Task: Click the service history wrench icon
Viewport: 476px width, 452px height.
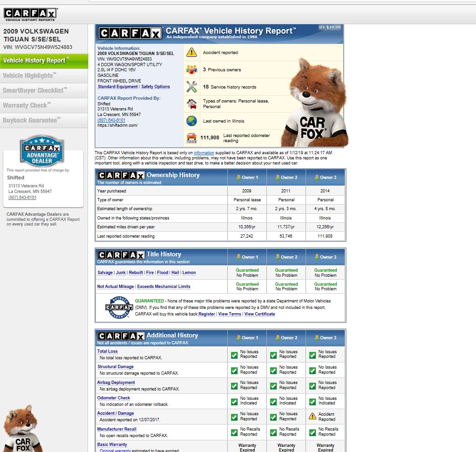Action: [x=191, y=87]
